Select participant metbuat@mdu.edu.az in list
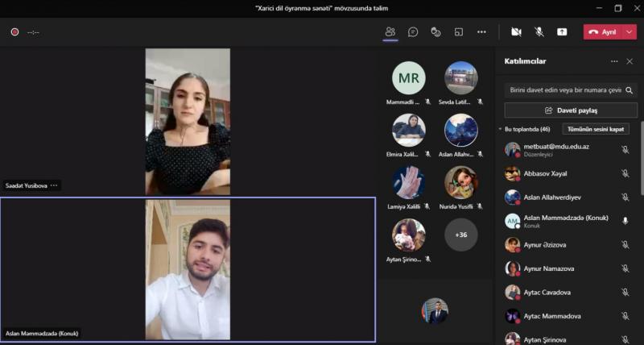Image resolution: width=644 pixels, height=345 pixels. (567, 150)
